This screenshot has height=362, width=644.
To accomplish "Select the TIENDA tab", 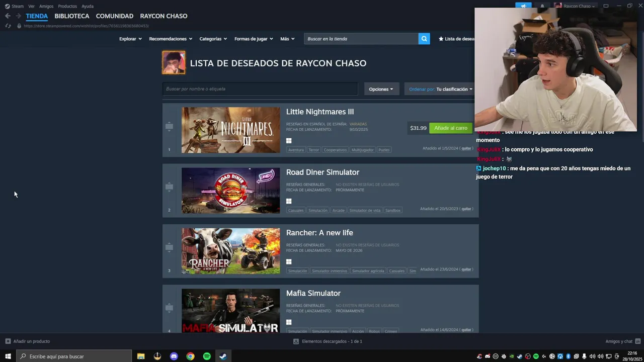I will (x=37, y=16).
